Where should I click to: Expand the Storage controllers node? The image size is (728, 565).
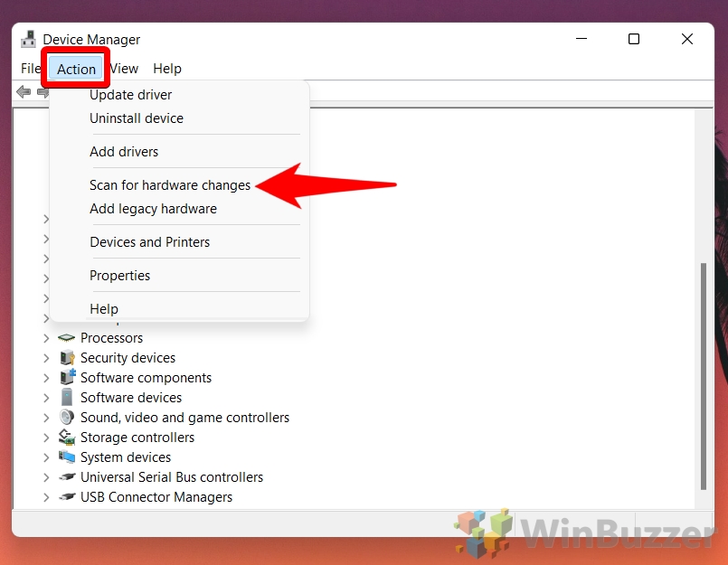tap(46, 438)
